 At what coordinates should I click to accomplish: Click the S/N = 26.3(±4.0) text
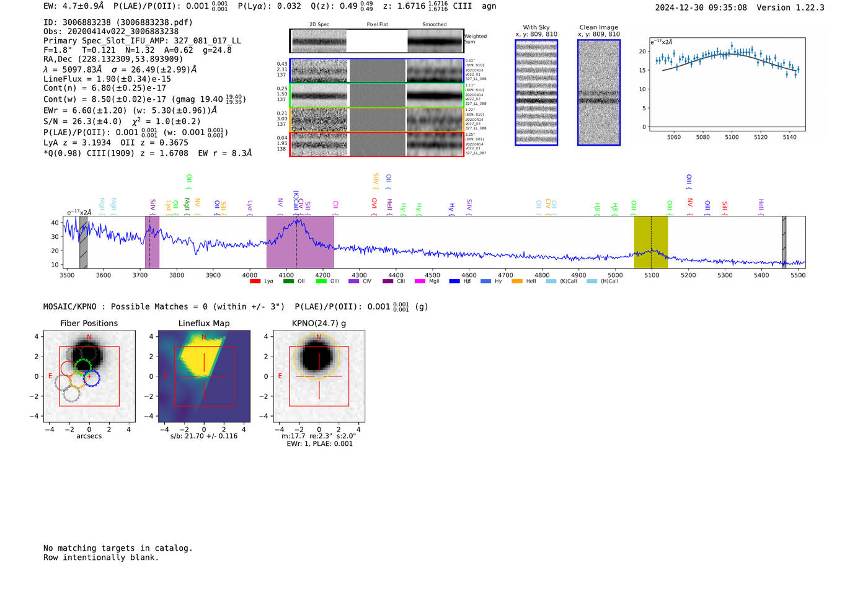(x=82, y=122)
